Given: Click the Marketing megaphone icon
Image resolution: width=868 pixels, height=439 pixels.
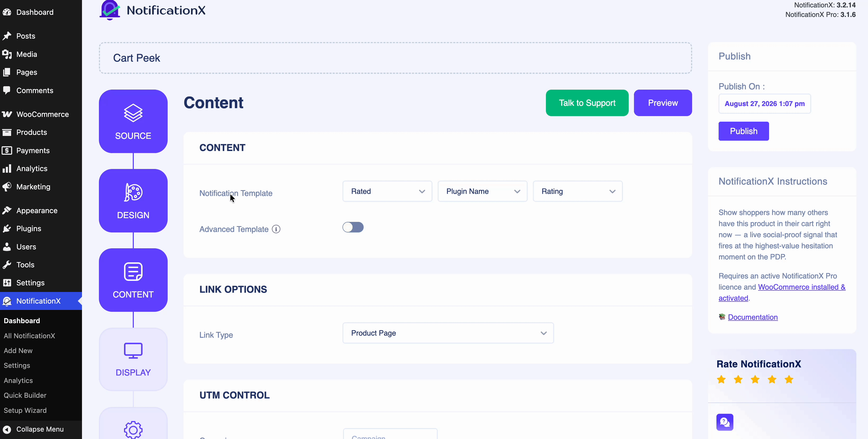Looking at the screenshot, I should click(x=7, y=187).
